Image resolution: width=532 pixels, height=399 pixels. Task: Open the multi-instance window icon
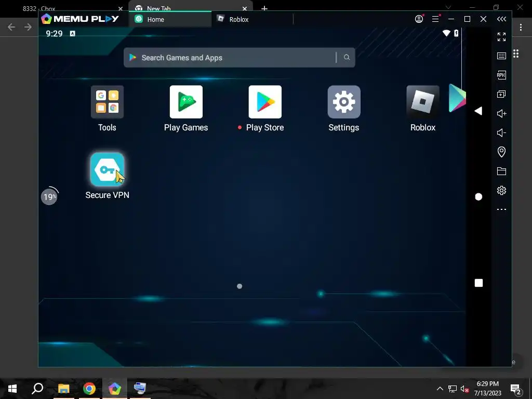tap(501, 94)
